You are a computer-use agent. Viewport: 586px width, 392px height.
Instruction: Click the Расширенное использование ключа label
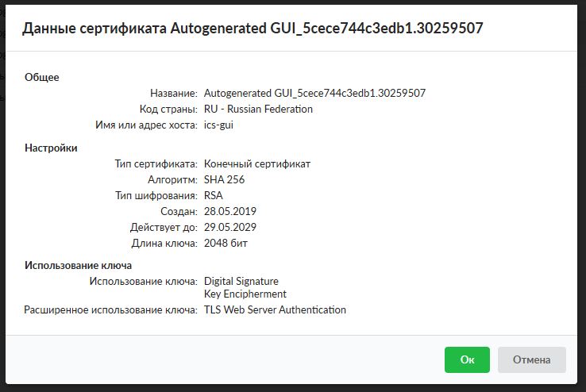click(x=110, y=309)
